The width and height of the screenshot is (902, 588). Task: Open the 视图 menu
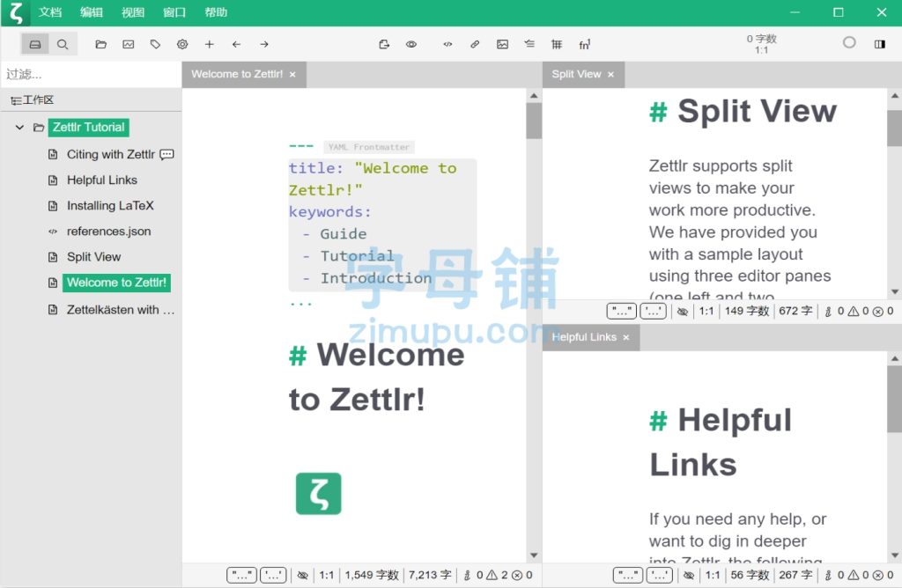pyautogui.click(x=133, y=12)
